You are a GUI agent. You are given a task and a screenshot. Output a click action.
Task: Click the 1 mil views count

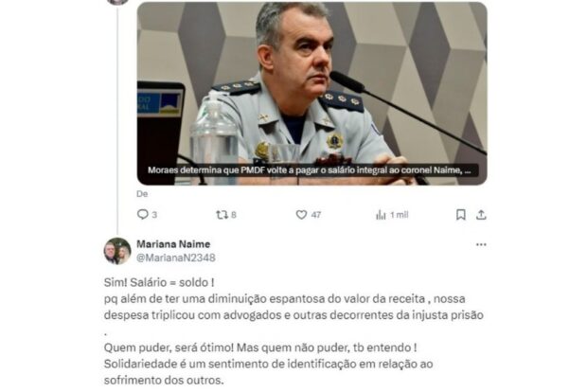pos(400,215)
